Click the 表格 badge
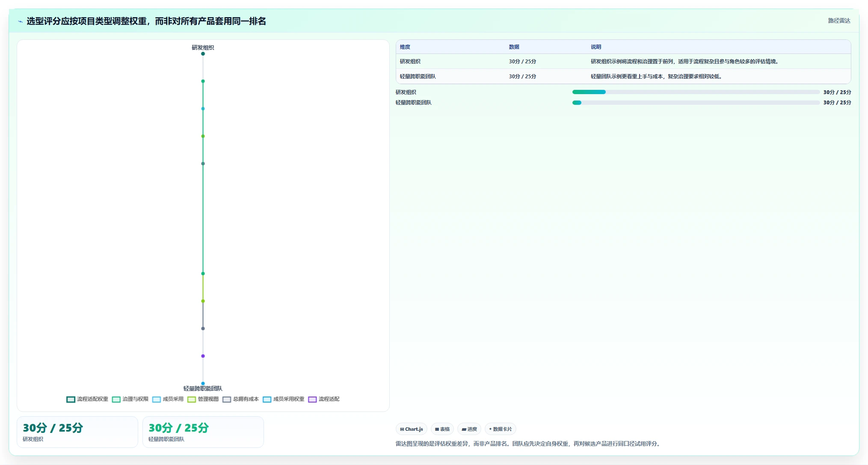868x465 pixels. point(442,429)
